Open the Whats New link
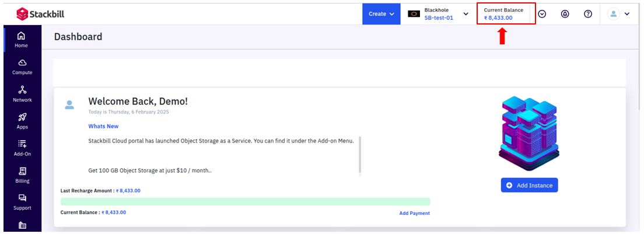 [x=103, y=126]
